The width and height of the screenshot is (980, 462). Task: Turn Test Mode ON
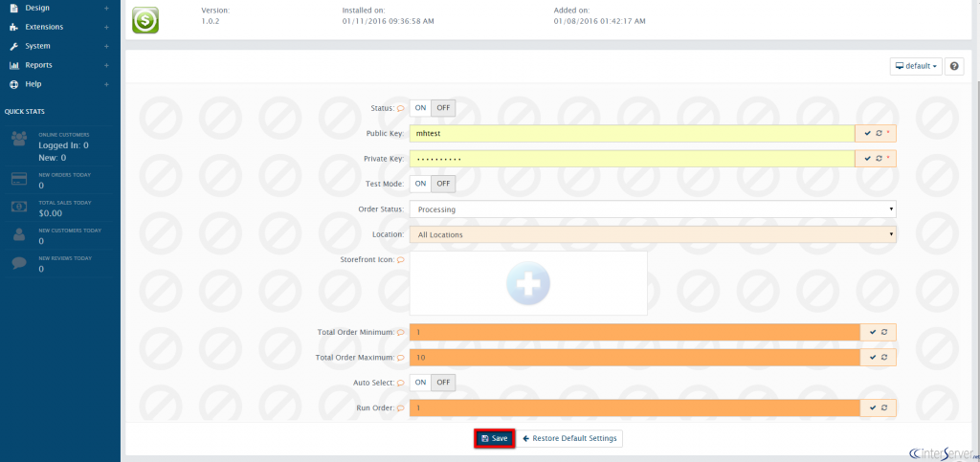(x=421, y=184)
